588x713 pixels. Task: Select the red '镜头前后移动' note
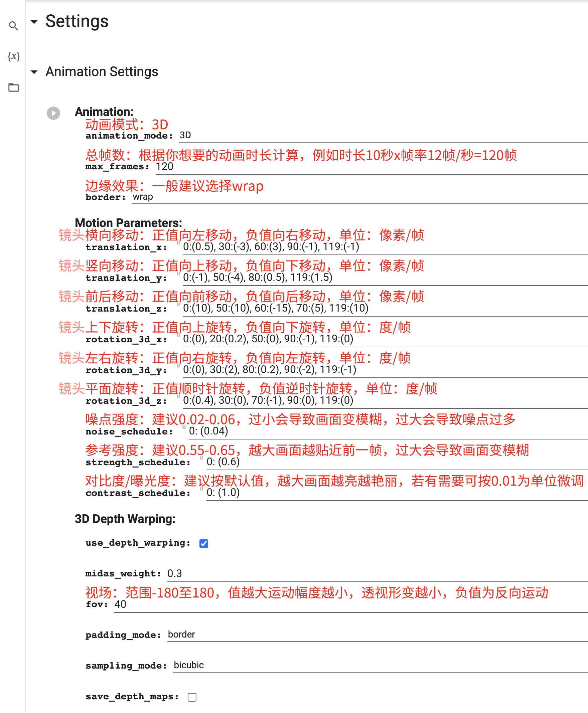click(x=241, y=297)
